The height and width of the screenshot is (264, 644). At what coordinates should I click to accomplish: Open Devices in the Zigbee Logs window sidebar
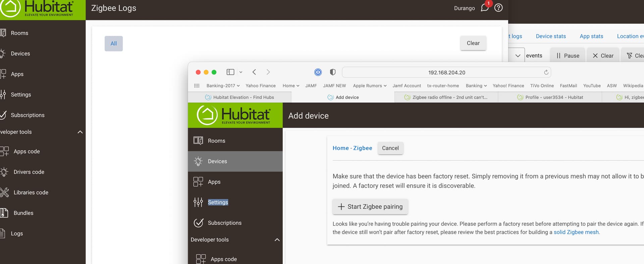coord(20,54)
